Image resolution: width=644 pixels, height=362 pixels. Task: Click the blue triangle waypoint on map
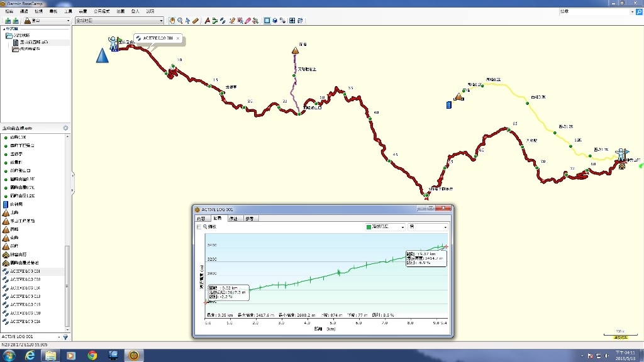(x=103, y=55)
